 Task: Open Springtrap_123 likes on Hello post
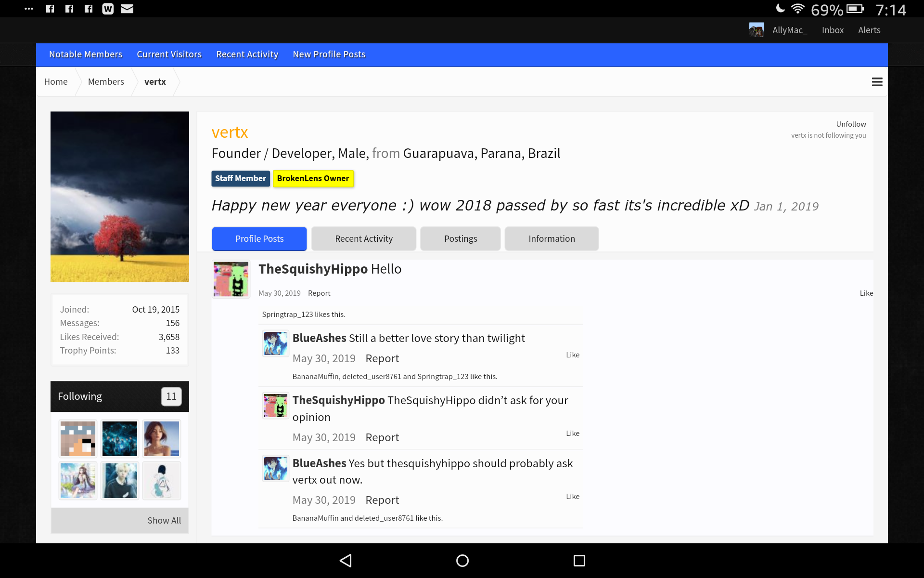point(287,315)
